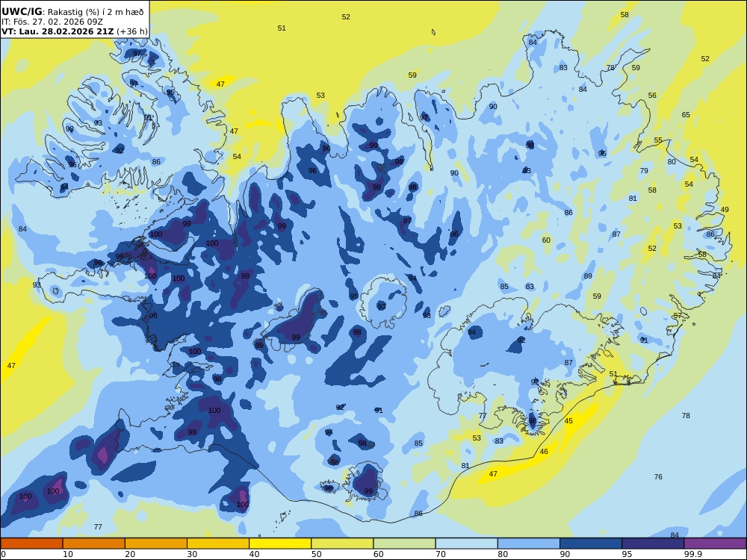Click the 80–90 light blue legend swatch

tap(529, 544)
